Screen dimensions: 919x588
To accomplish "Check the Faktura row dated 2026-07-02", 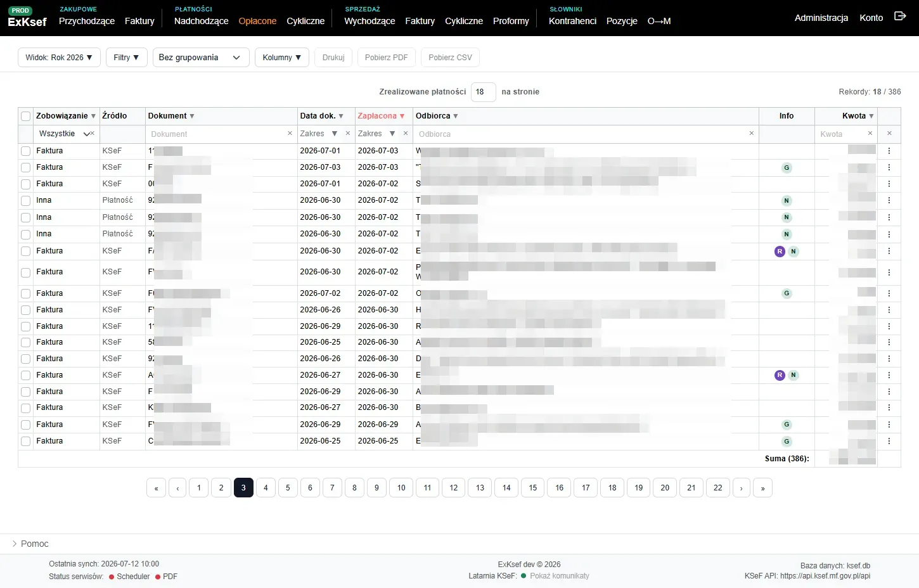I will click(25, 294).
